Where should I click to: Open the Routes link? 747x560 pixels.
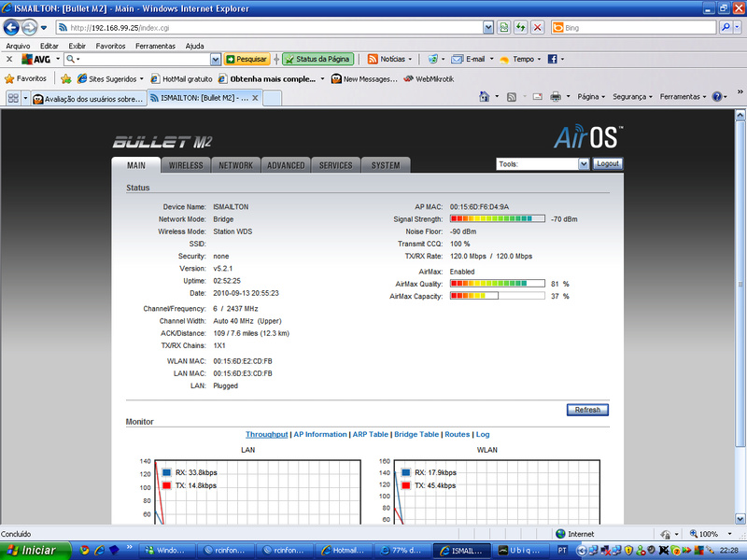click(458, 434)
